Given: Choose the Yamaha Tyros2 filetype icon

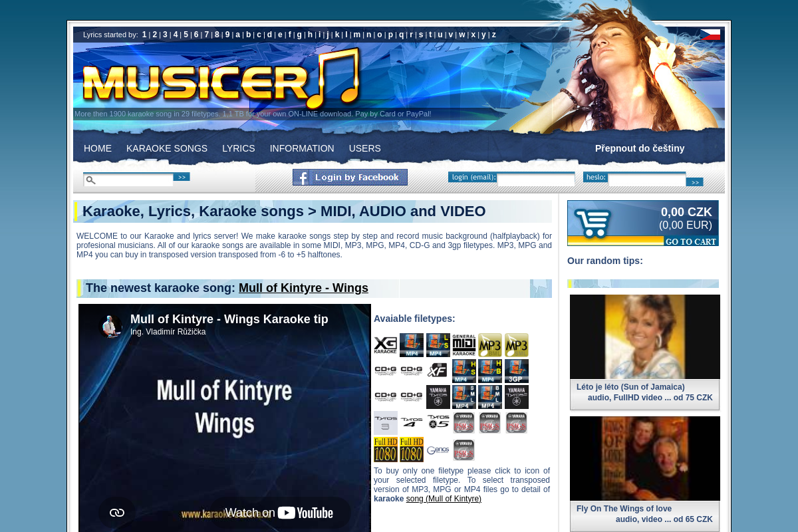Looking at the screenshot, I should point(517,397).
